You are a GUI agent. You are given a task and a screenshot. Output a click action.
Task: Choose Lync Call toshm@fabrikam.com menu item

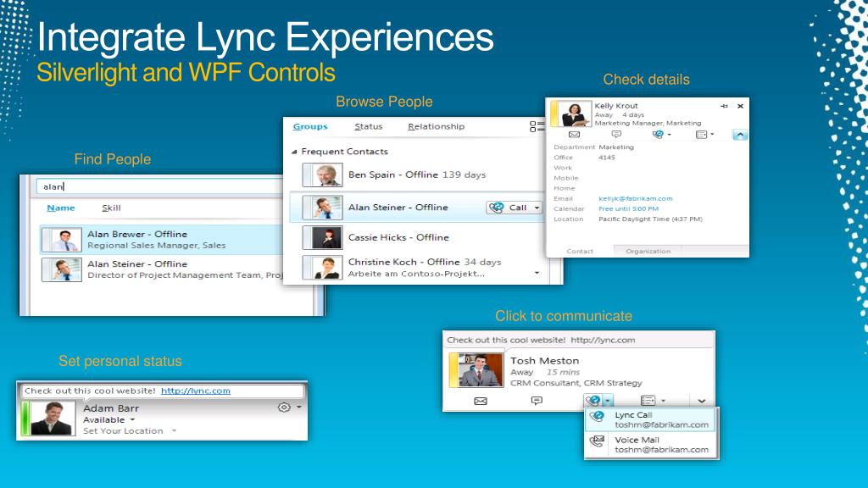pos(650,420)
